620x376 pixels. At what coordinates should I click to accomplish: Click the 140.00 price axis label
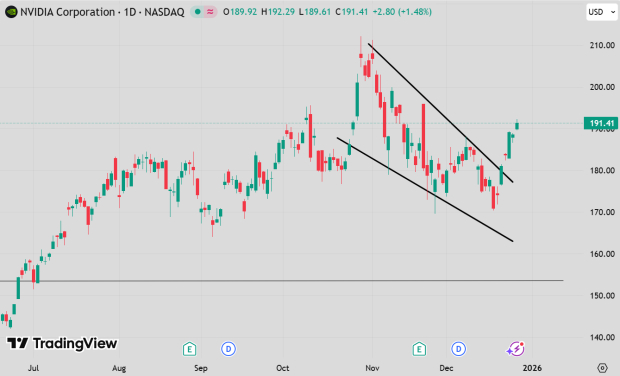click(602, 337)
